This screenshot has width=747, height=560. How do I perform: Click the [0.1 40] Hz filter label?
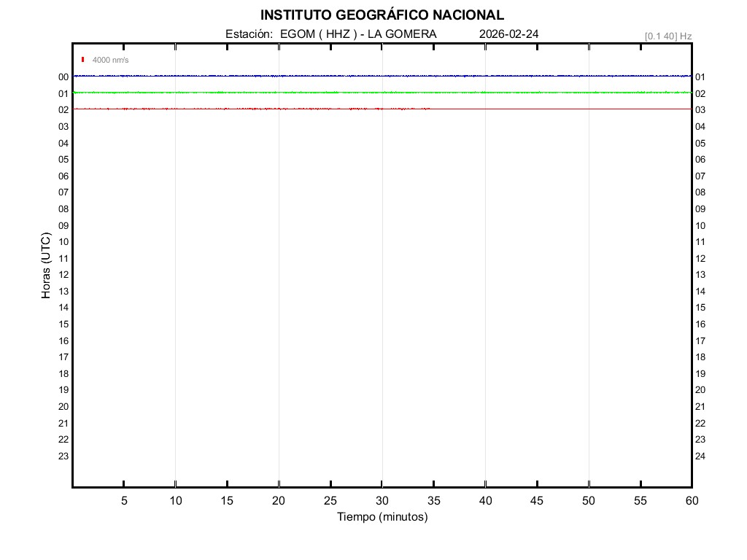point(667,36)
